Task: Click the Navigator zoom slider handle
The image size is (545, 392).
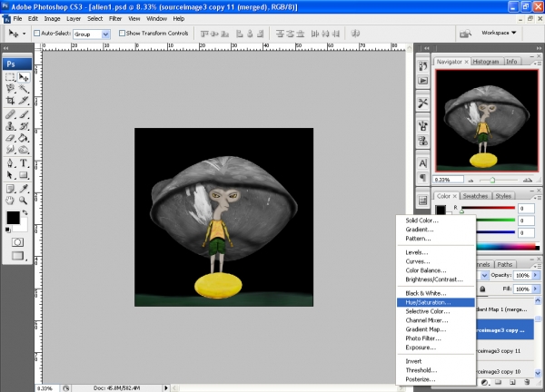Action: 492,180
